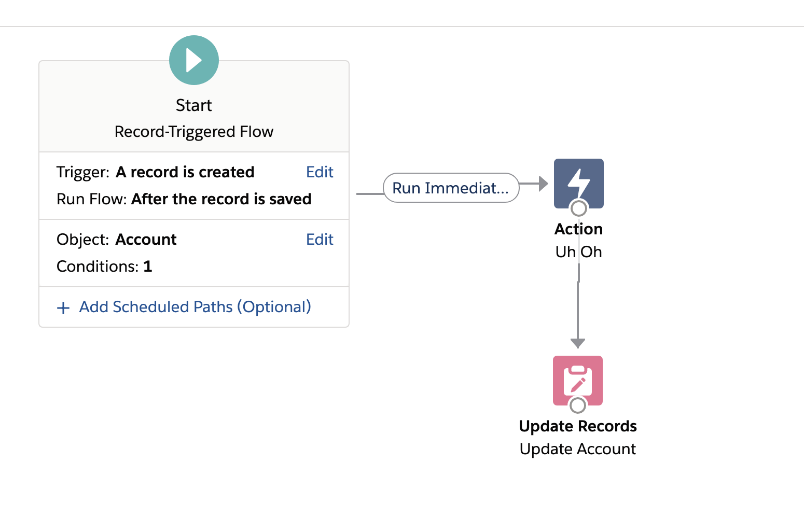Image resolution: width=804 pixels, height=532 pixels.
Task: Click the teal Start play icon
Action: [194, 60]
